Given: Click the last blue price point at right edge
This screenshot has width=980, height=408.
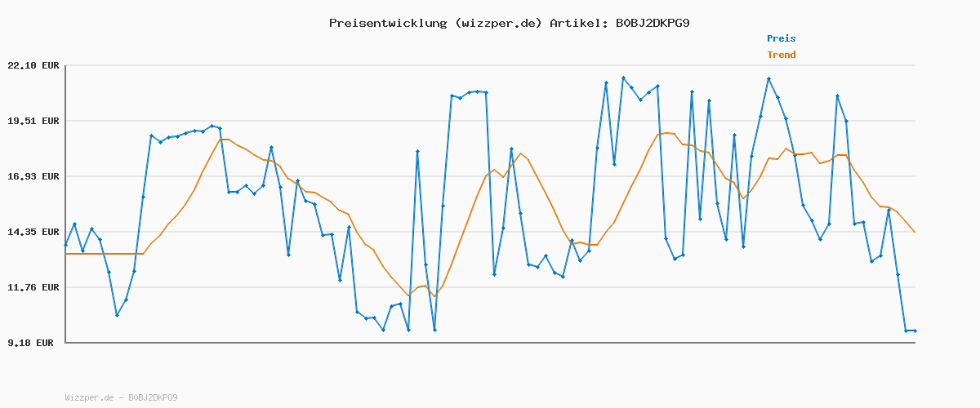Looking at the screenshot, I should click(x=915, y=330).
